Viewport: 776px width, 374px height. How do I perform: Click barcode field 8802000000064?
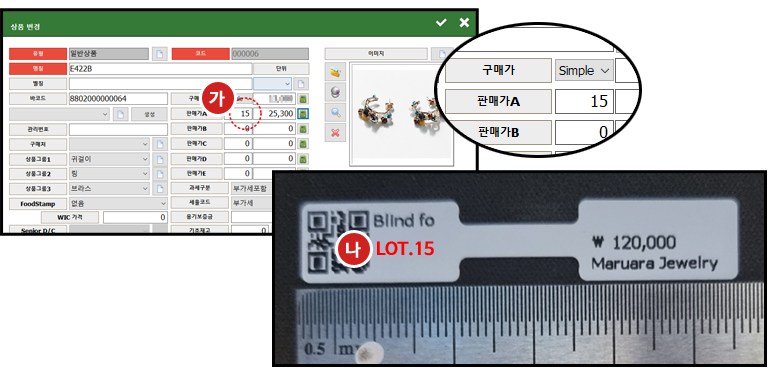pyautogui.click(x=118, y=98)
